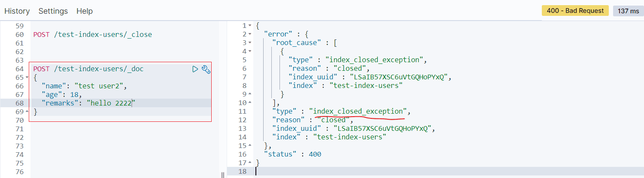Click the 137 ms response time badge
The image size is (644, 178).
(628, 11)
